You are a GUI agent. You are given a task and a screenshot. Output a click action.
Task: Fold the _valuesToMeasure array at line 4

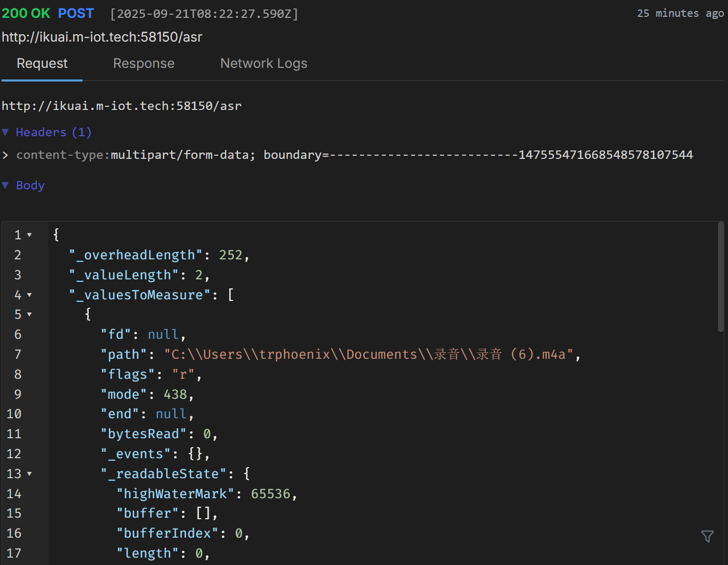pyautogui.click(x=29, y=295)
